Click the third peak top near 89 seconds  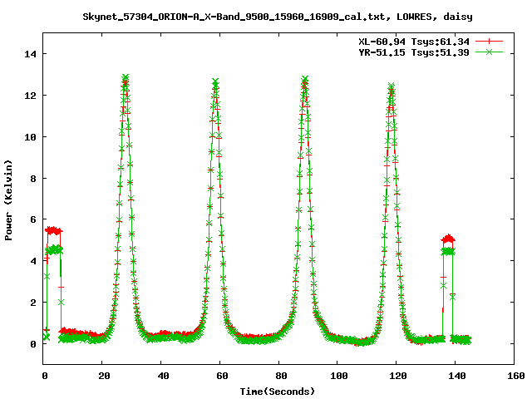pyautogui.click(x=304, y=80)
